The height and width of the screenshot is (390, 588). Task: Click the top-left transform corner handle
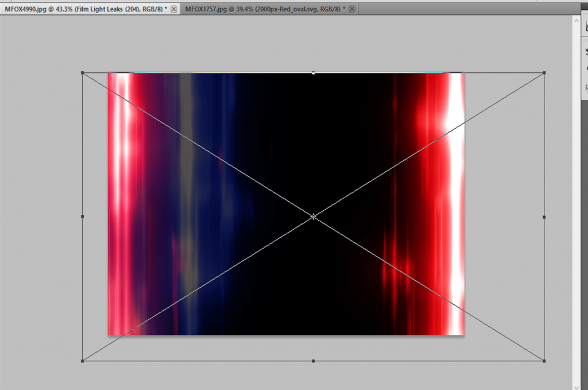pyautogui.click(x=83, y=73)
